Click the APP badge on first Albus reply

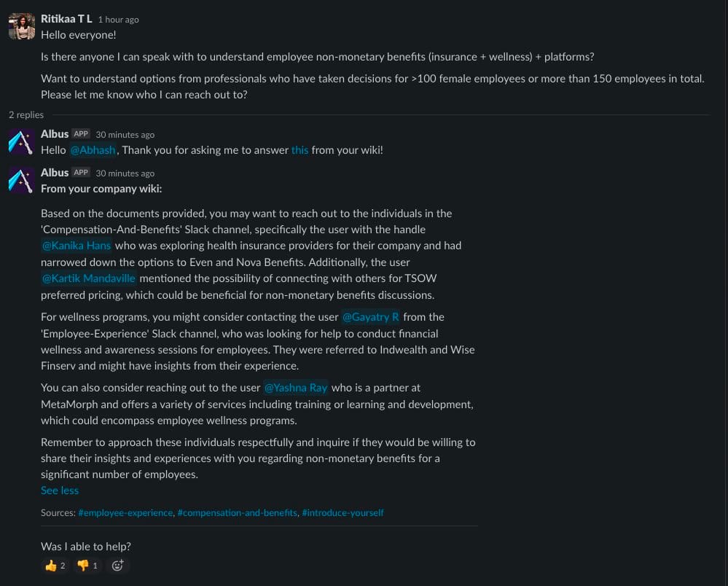(x=81, y=134)
